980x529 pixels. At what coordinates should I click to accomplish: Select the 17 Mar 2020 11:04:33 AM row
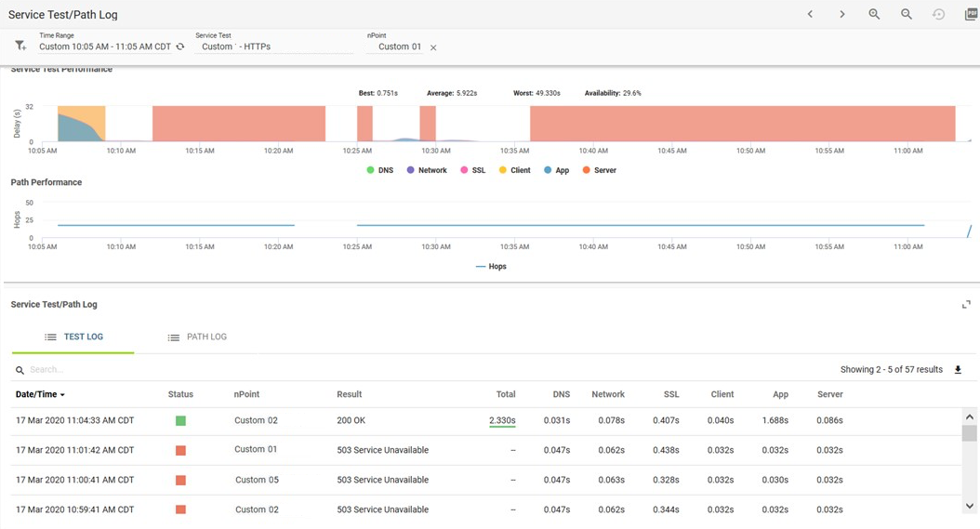[x=485, y=421]
